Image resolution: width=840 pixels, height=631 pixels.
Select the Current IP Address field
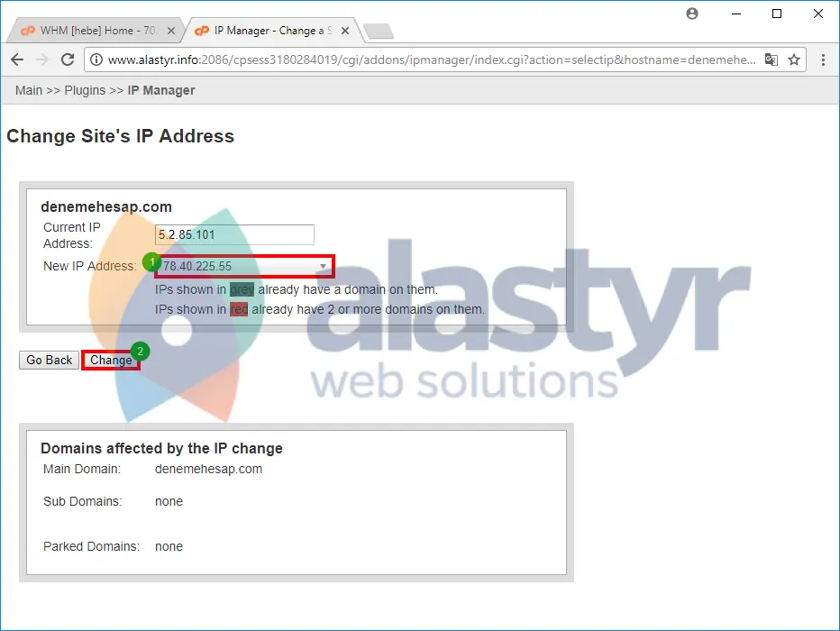[x=234, y=234]
